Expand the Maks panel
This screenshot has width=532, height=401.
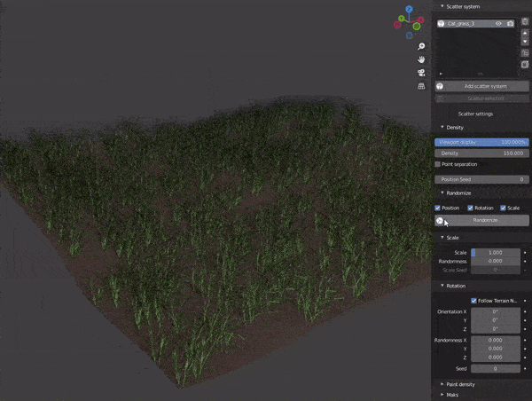point(442,395)
